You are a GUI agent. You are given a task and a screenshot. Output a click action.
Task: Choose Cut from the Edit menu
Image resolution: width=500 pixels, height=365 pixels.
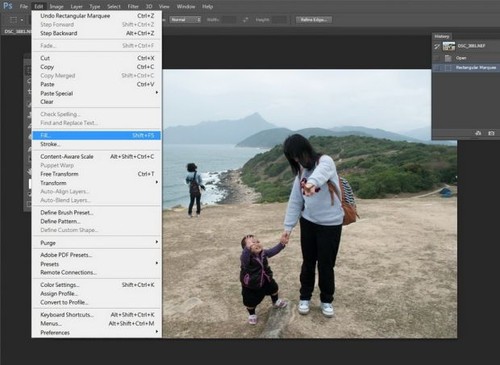96,58
